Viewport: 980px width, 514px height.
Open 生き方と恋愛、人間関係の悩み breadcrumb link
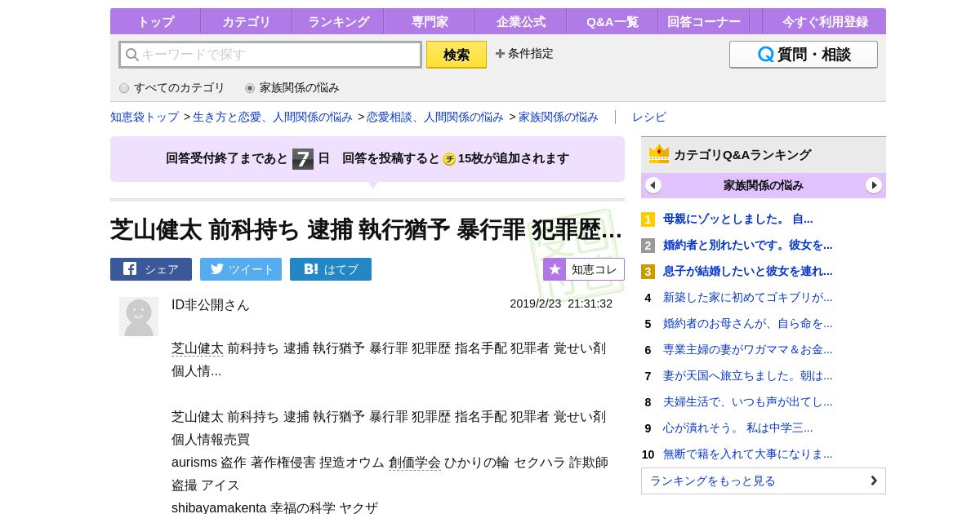click(273, 117)
